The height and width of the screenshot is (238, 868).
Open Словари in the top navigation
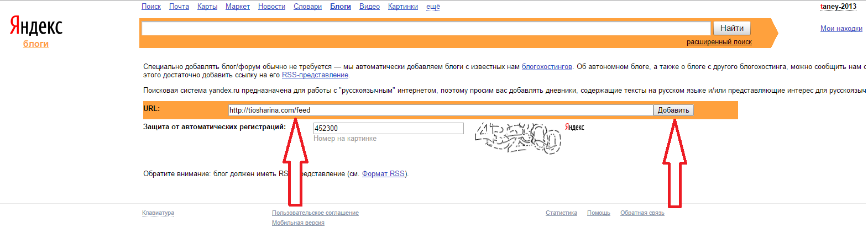(x=307, y=7)
